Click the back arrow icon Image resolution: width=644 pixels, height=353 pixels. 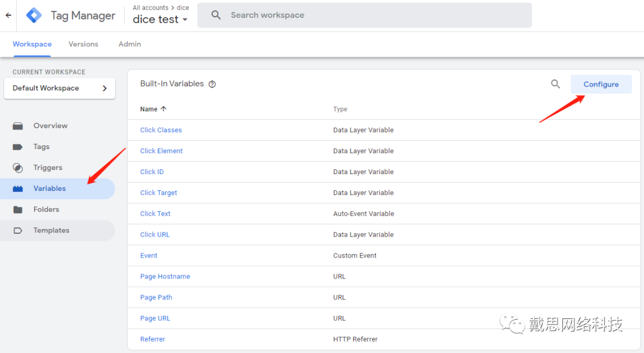(8, 16)
